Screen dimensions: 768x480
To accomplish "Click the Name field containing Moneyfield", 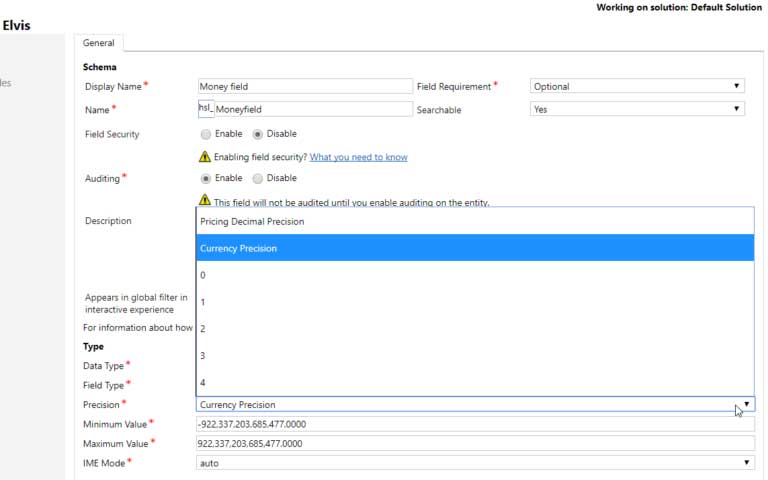I will point(313,109).
